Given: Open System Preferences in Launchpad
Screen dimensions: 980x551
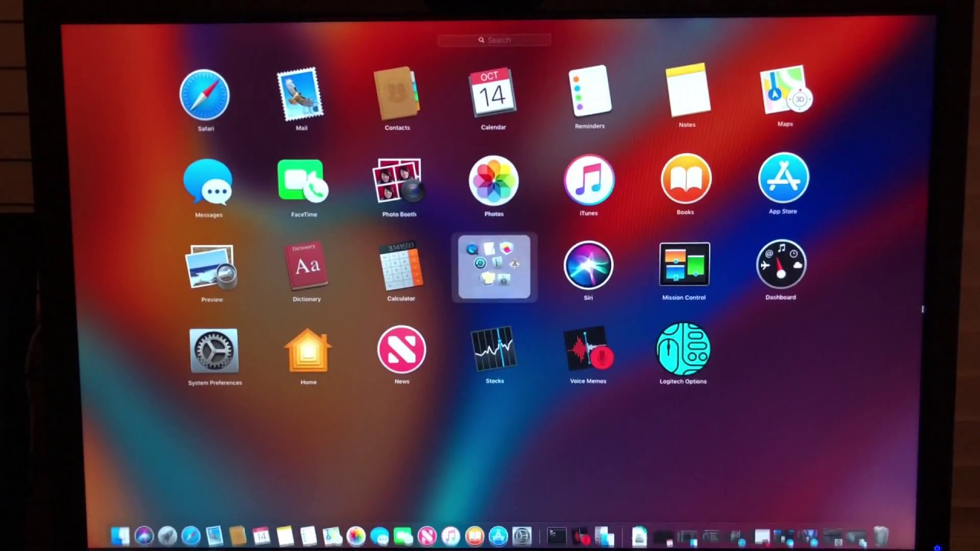Looking at the screenshot, I should [x=214, y=352].
